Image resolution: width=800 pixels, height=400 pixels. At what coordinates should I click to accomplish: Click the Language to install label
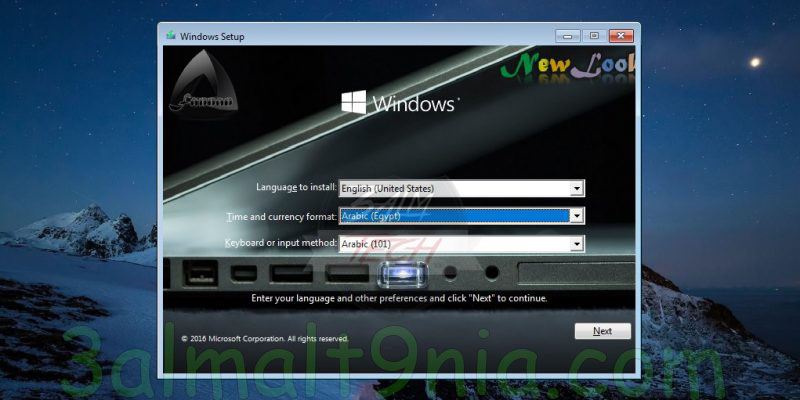point(296,187)
